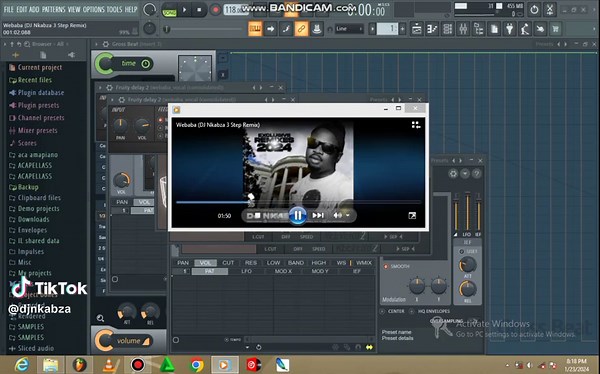
Task: Click the full screen icon in player
Action: click(412, 216)
